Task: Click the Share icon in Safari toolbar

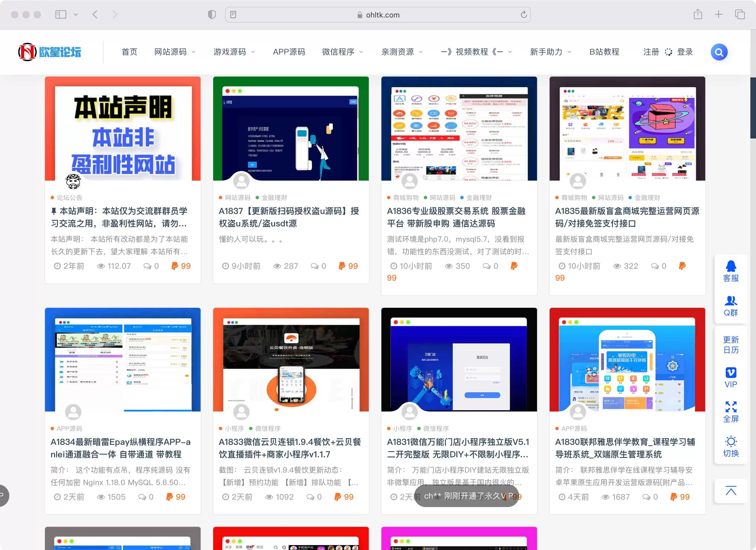Action: click(697, 14)
